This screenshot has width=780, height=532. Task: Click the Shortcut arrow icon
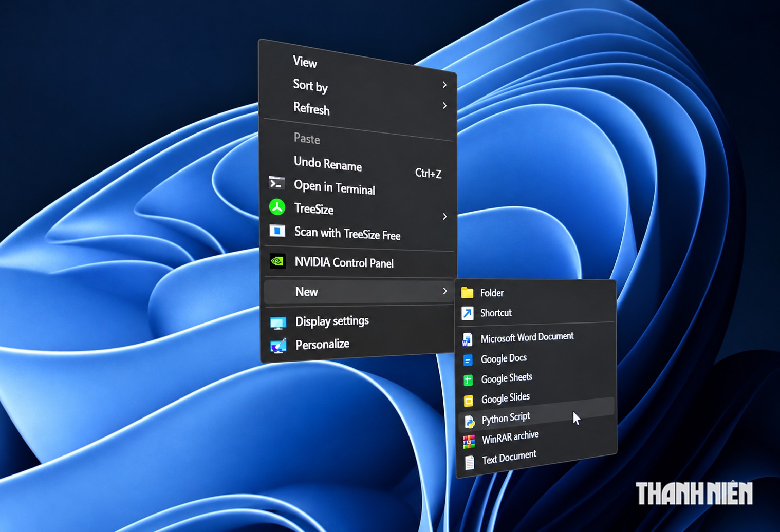467,313
